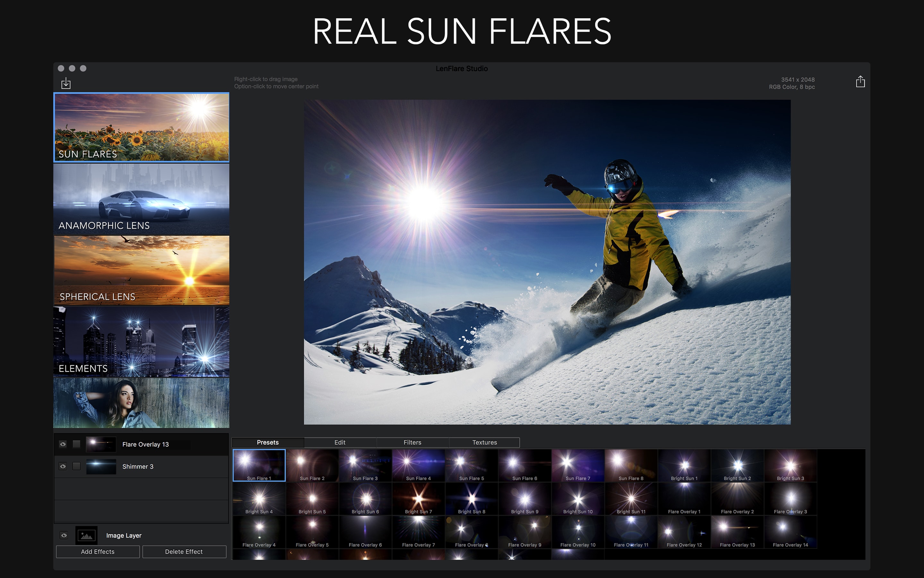Image resolution: width=924 pixels, height=578 pixels.
Task: Select the Elements category
Action: click(141, 342)
